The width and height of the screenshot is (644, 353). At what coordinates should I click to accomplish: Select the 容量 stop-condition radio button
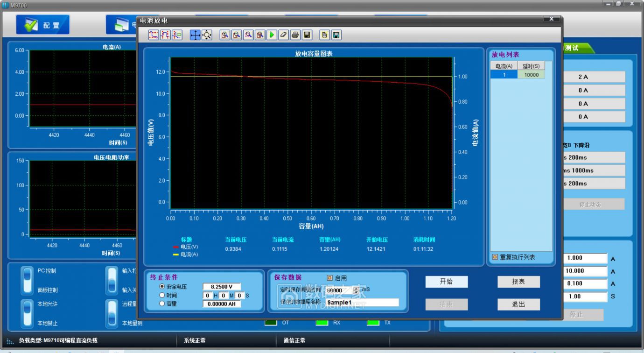click(x=162, y=304)
